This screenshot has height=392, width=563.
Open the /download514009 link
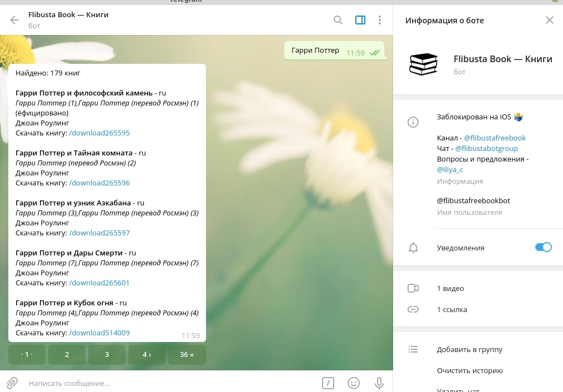[x=99, y=333]
